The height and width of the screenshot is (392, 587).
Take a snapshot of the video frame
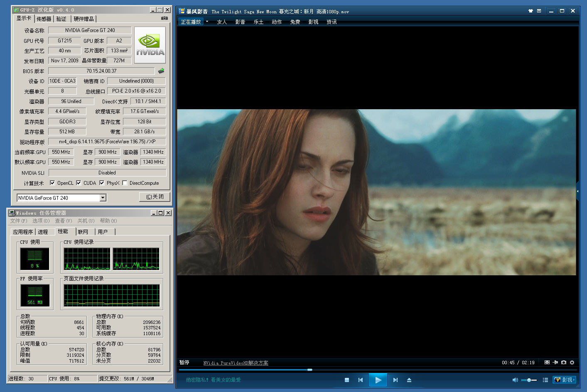[564, 363]
